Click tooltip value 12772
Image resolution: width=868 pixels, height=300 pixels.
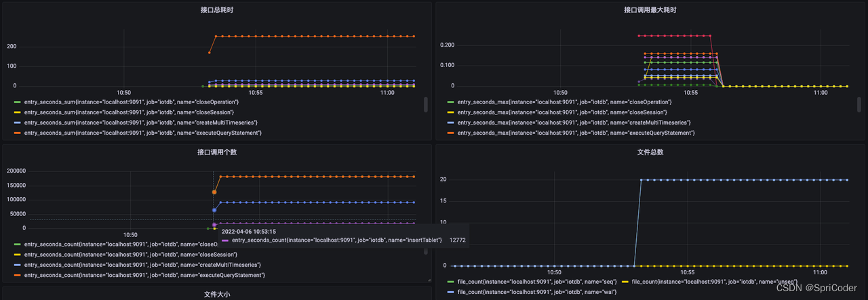[458, 240]
